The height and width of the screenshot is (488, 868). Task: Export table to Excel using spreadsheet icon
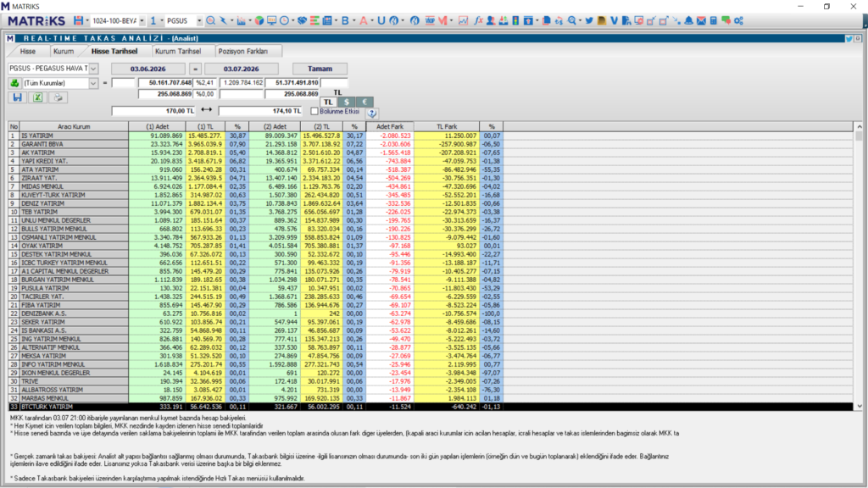point(37,97)
